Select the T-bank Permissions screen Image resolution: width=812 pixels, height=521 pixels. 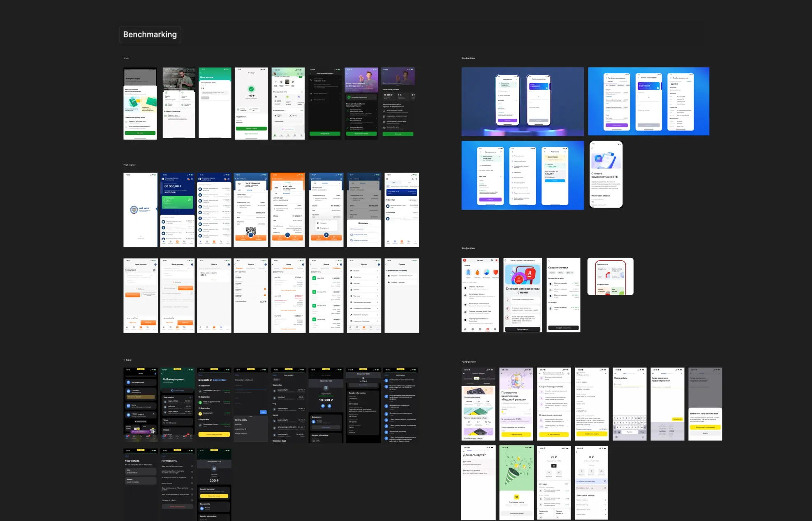(x=177, y=485)
